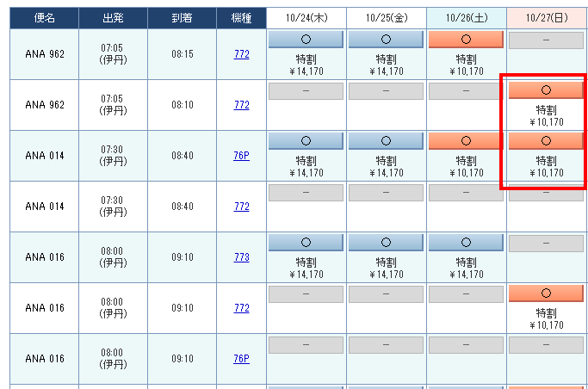Click 08:15 arrival time of ANA 962

(x=183, y=54)
